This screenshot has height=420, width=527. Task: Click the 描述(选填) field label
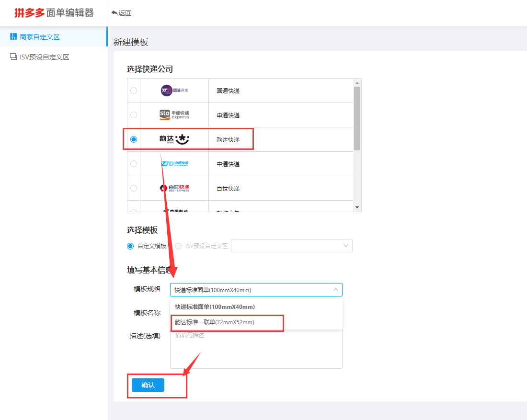click(145, 336)
